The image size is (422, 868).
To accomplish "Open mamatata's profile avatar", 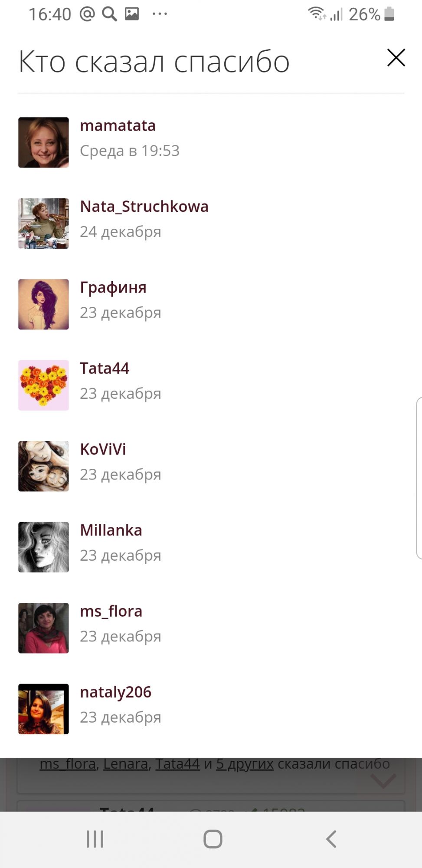I will [43, 142].
